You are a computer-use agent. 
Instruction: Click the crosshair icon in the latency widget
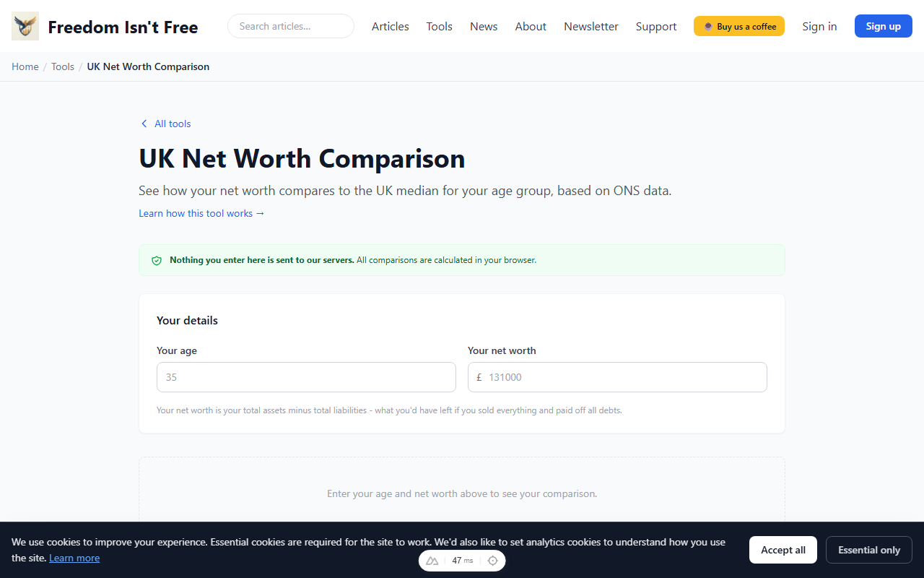pos(492,560)
